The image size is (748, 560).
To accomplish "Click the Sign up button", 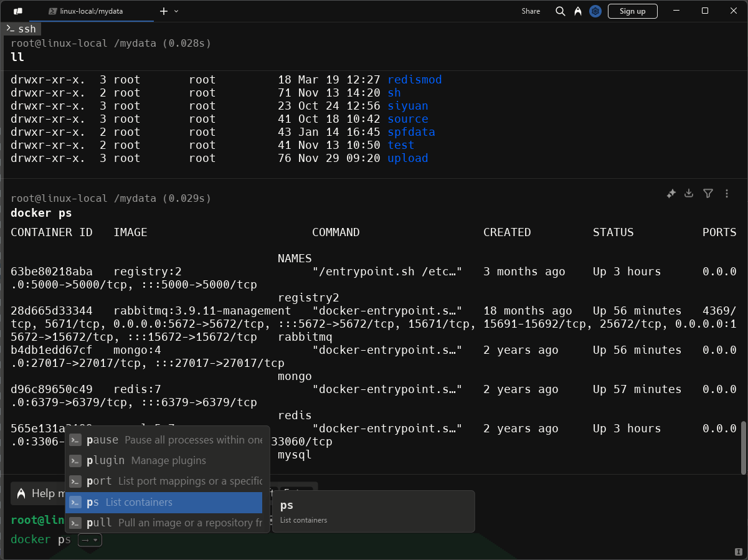I will 632,11.
